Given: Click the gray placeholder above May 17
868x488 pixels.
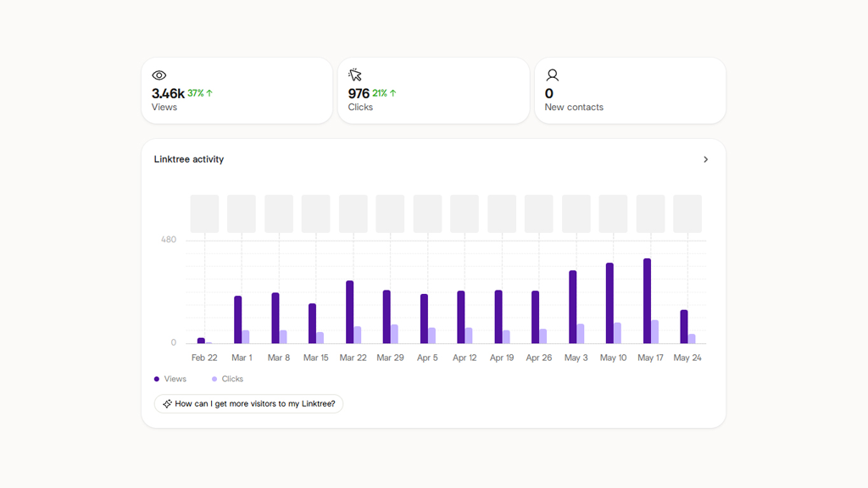Looking at the screenshot, I should [x=650, y=213].
